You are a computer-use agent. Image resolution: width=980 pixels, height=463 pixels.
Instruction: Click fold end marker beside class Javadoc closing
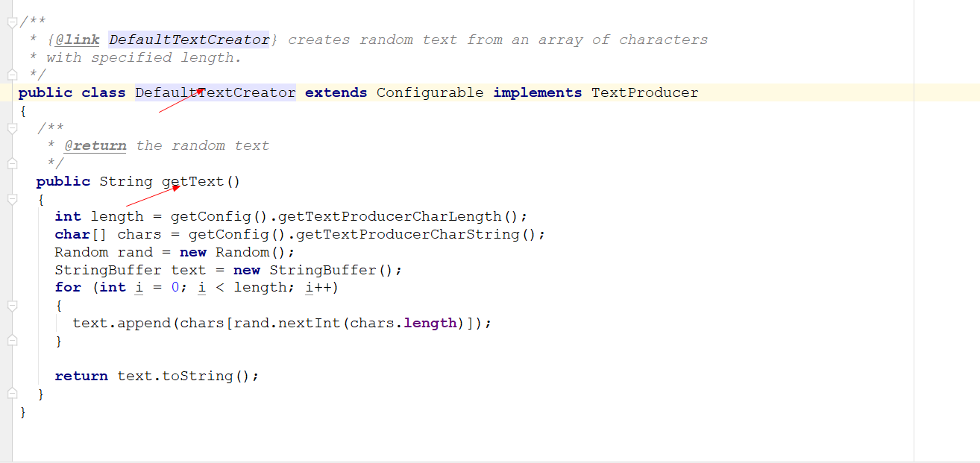click(x=12, y=74)
